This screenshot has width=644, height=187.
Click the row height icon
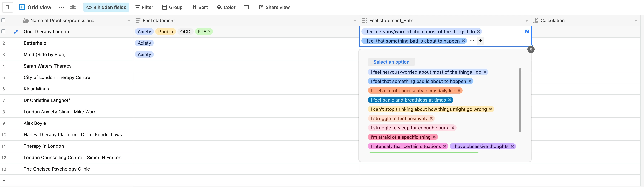[247, 7]
